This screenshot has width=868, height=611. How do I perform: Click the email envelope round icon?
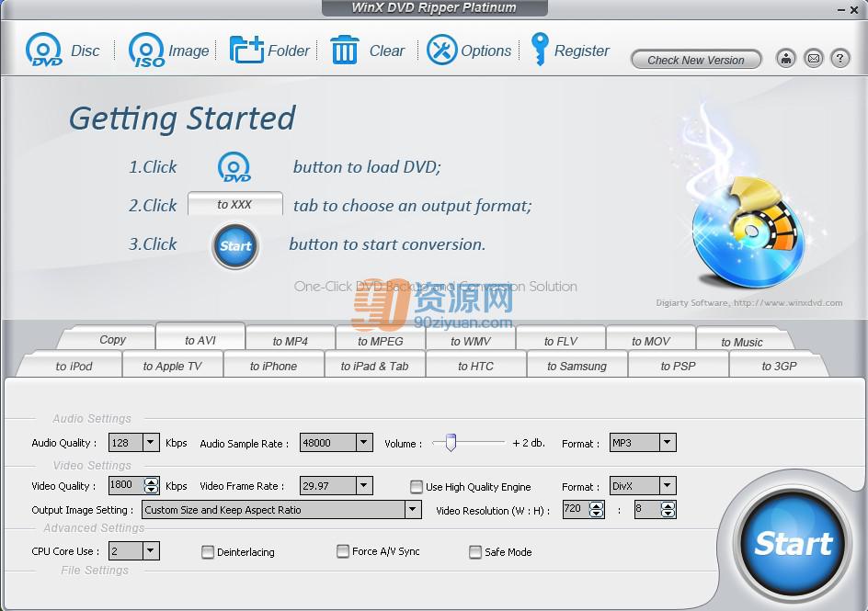pyautogui.click(x=813, y=58)
